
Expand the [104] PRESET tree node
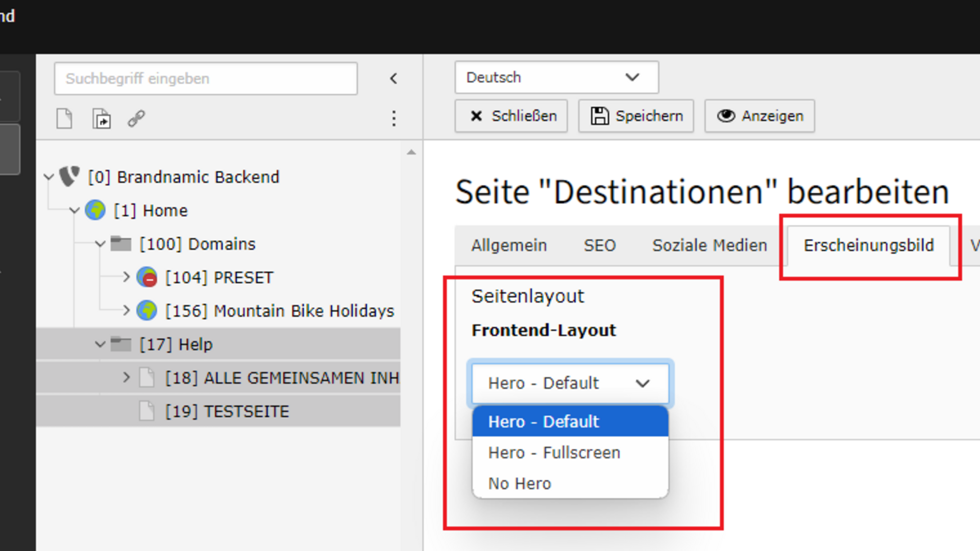pyautogui.click(x=126, y=277)
